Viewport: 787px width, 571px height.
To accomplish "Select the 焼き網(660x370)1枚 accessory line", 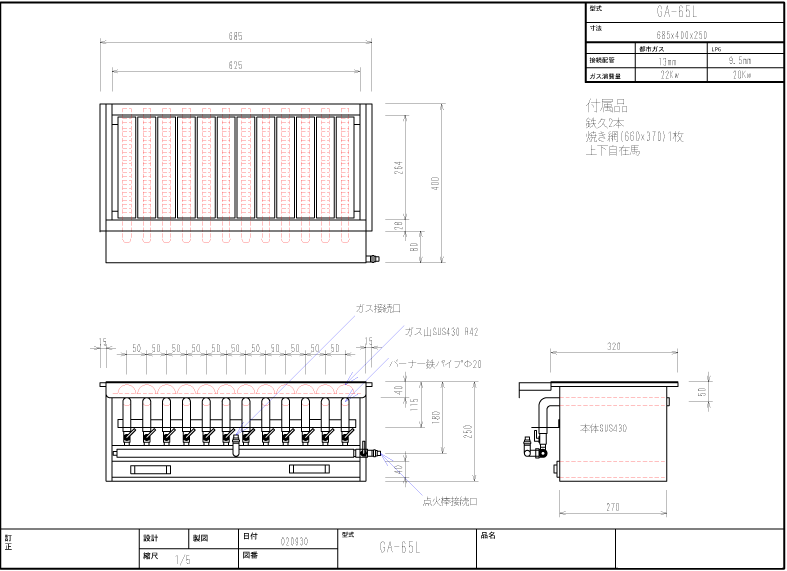I will click(633, 137).
